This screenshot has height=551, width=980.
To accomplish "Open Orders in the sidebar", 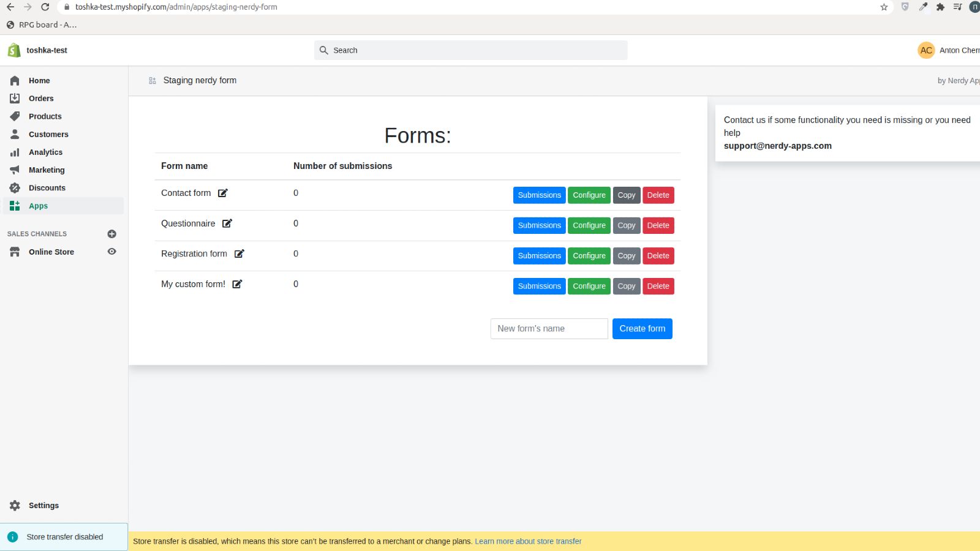I will point(41,99).
